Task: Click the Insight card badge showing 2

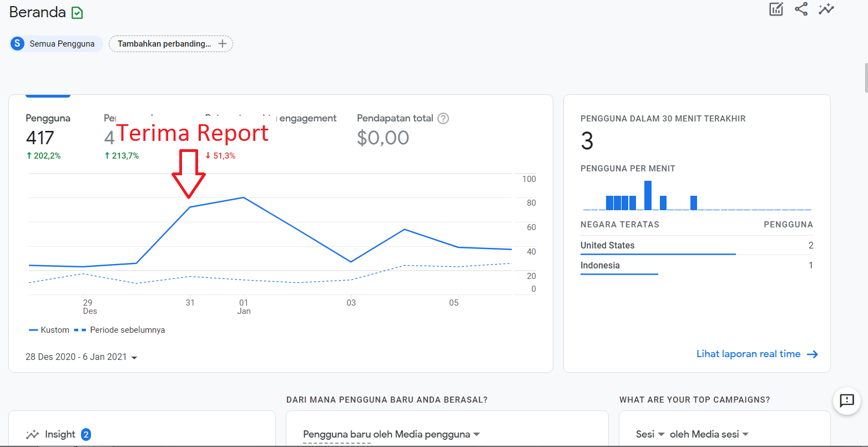Action: pyautogui.click(x=86, y=435)
